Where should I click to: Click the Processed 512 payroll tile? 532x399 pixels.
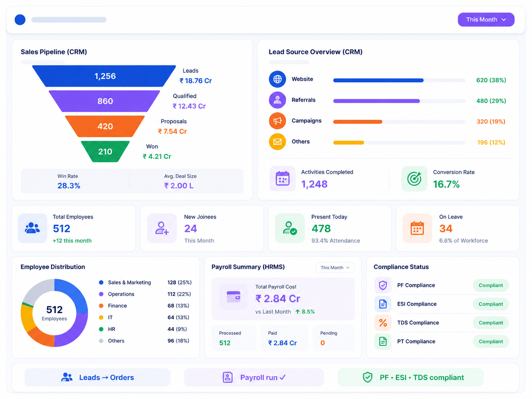pyautogui.click(x=234, y=338)
